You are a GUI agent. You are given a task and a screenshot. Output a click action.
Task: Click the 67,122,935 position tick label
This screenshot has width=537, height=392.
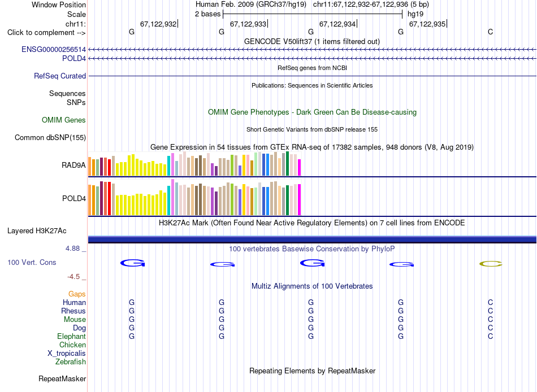427,24
